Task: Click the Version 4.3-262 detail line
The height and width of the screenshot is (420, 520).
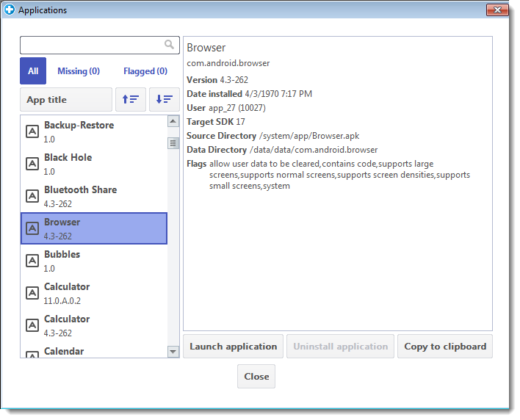Action: pyautogui.click(x=217, y=80)
